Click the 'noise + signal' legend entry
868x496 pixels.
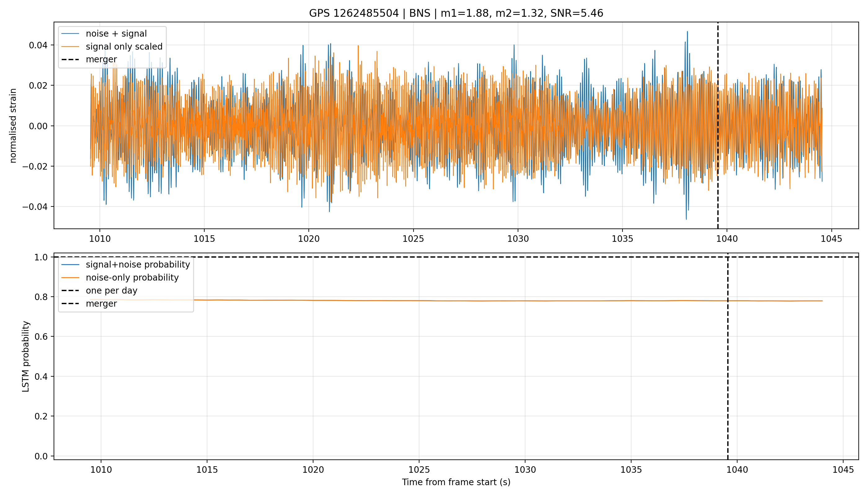pyautogui.click(x=104, y=34)
